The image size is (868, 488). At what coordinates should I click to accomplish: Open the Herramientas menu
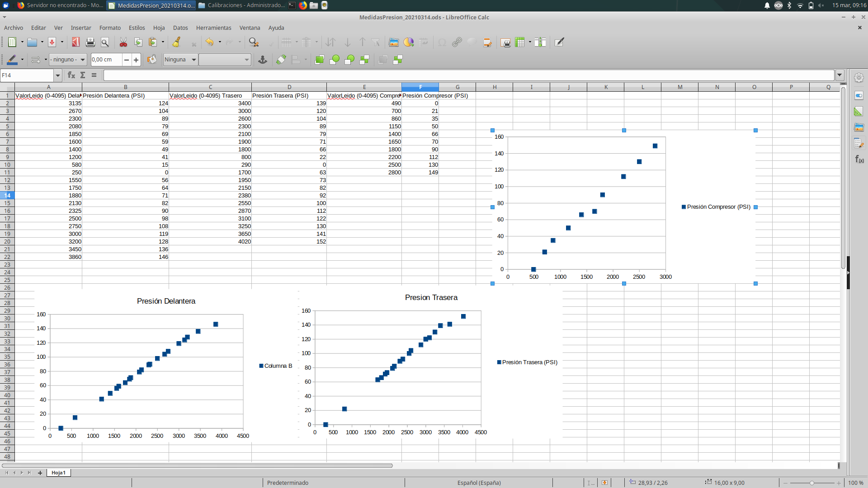tap(213, 28)
